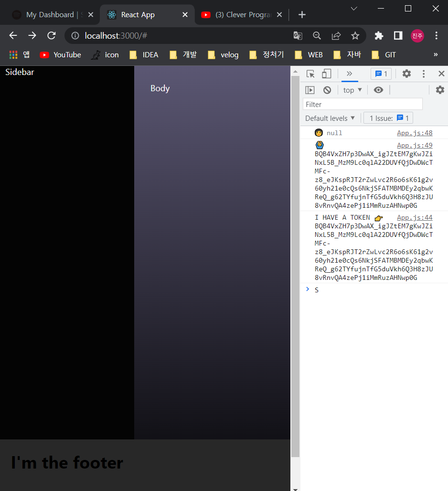The width and height of the screenshot is (448, 491).
Task: Open source link App.js:49
Action: click(x=415, y=146)
